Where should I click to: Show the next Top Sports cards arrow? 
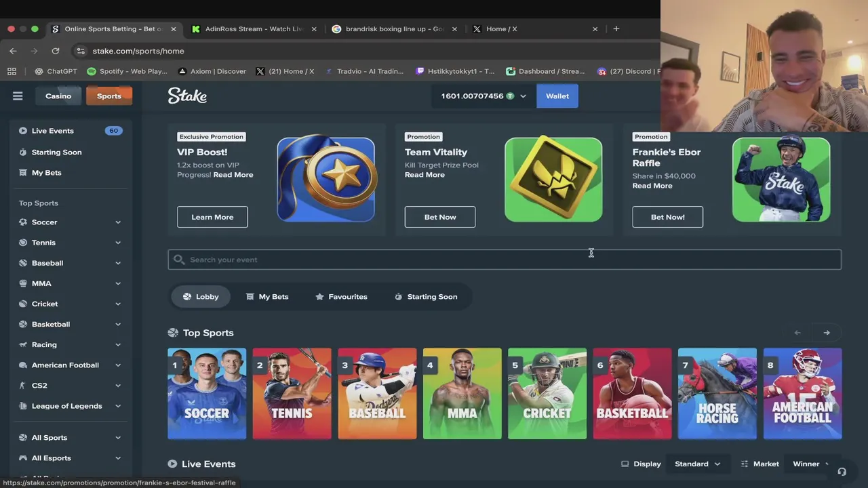(x=827, y=333)
